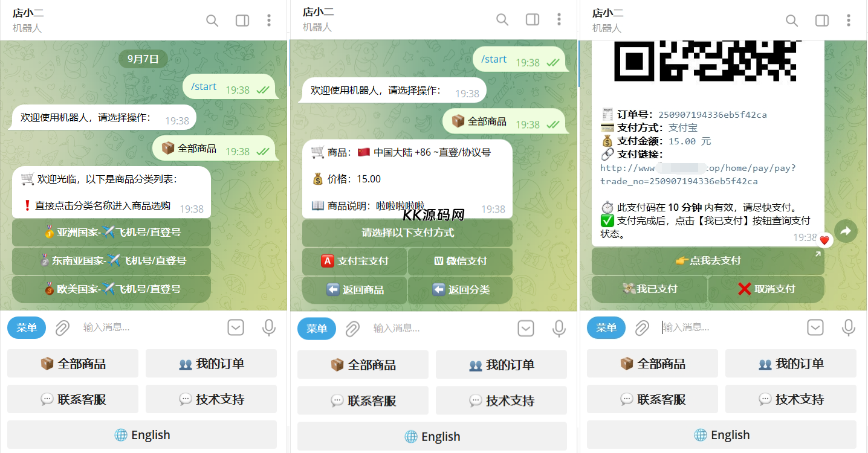Toggle the side panel icon in left chat

(x=242, y=21)
